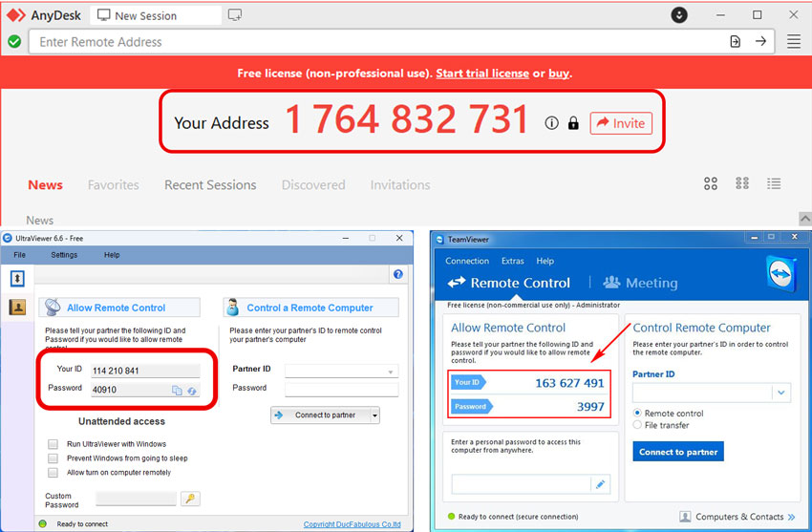Image resolution: width=812 pixels, height=532 pixels.
Task: Click the key icon next to Custom Password
Action: [190, 499]
